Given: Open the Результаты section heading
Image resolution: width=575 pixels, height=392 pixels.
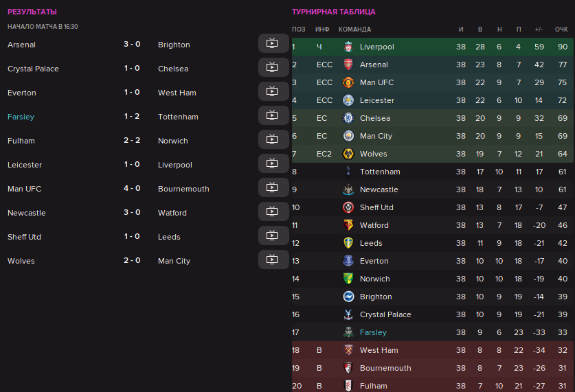Looking at the screenshot, I should click(x=32, y=12).
